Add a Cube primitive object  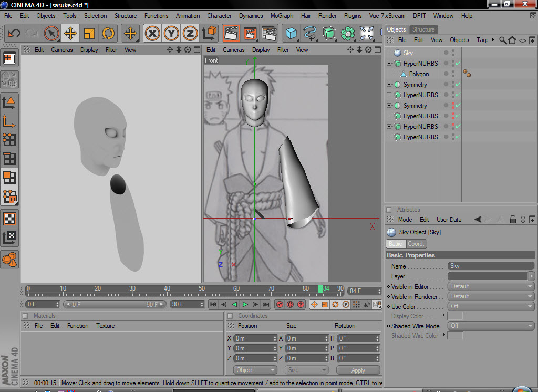pyautogui.click(x=291, y=34)
